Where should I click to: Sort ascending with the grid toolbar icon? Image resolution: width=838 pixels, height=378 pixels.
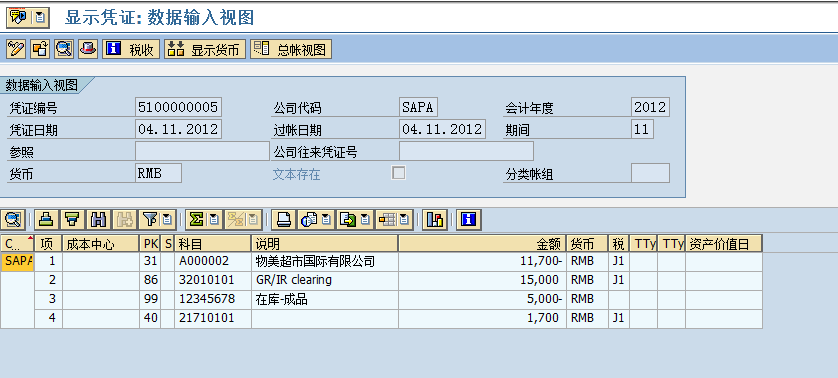click(x=47, y=219)
